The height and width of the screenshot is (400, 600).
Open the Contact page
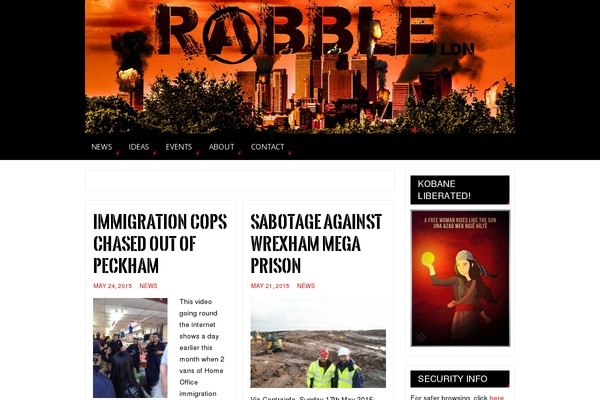pos(267,147)
